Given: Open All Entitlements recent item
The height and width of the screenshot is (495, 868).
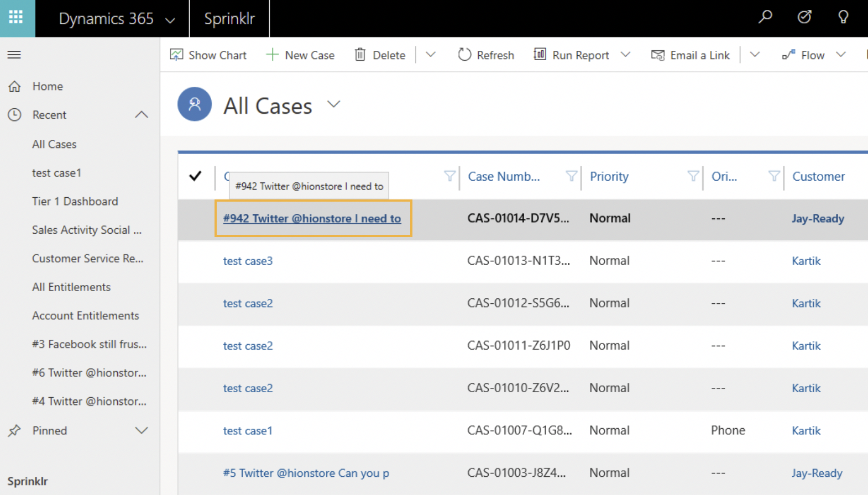Looking at the screenshot, I should pyautogui.click(x=71, y=287).
